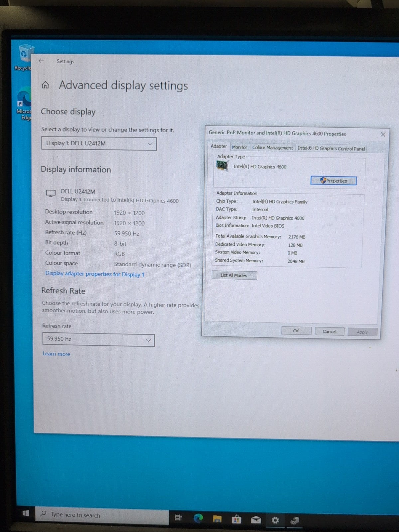Open File Explorer from the taskbar
Screen dimensions: 399x532
point(217,518)
